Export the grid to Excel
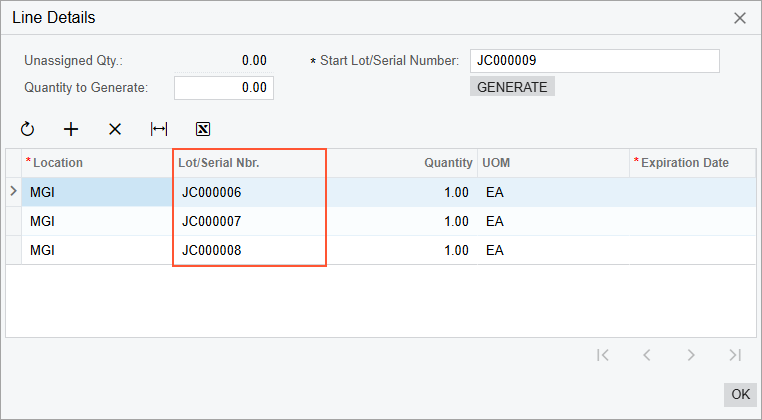This screenshot has width=762, height=420. tap(203, 129)
